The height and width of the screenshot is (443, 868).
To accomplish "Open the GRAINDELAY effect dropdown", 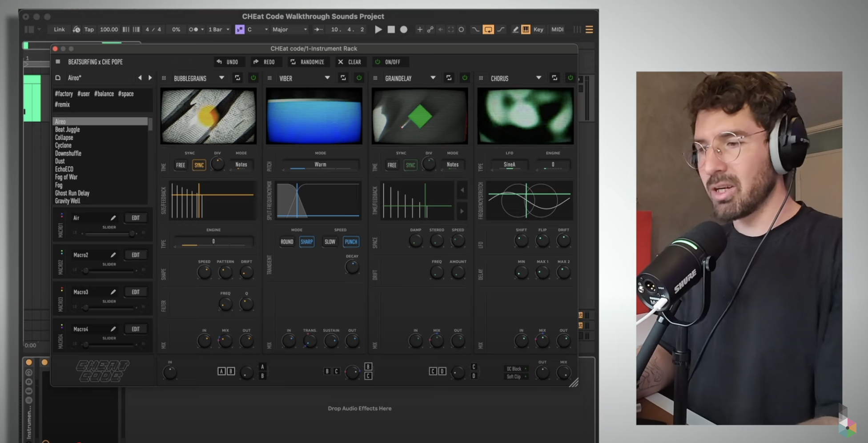I will coord(433,78).
